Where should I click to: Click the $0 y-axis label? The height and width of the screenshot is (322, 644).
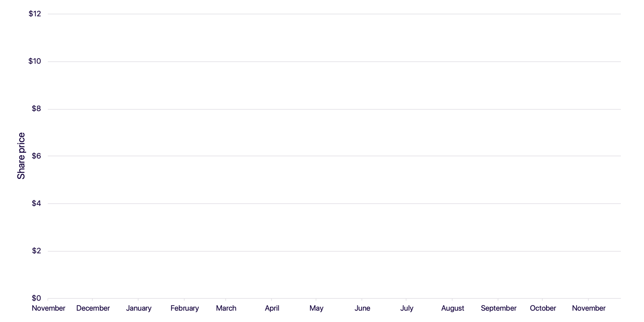(x=36, y=298)
